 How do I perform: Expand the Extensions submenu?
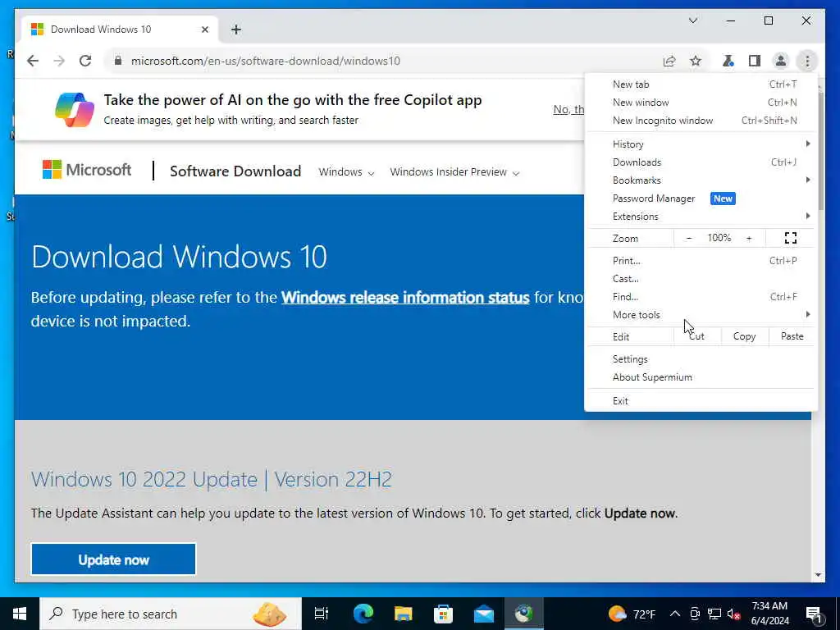click(x=701, y=217)
